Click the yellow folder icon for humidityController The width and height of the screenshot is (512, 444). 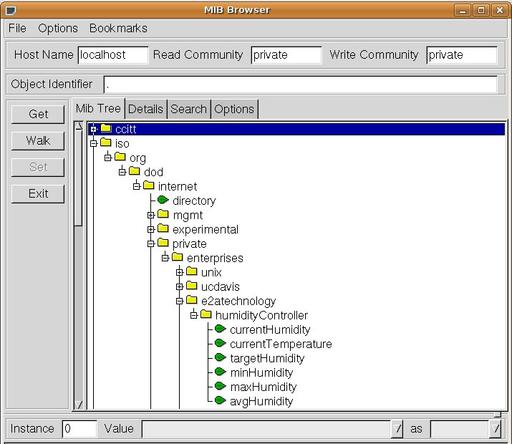tap(206, 314)
